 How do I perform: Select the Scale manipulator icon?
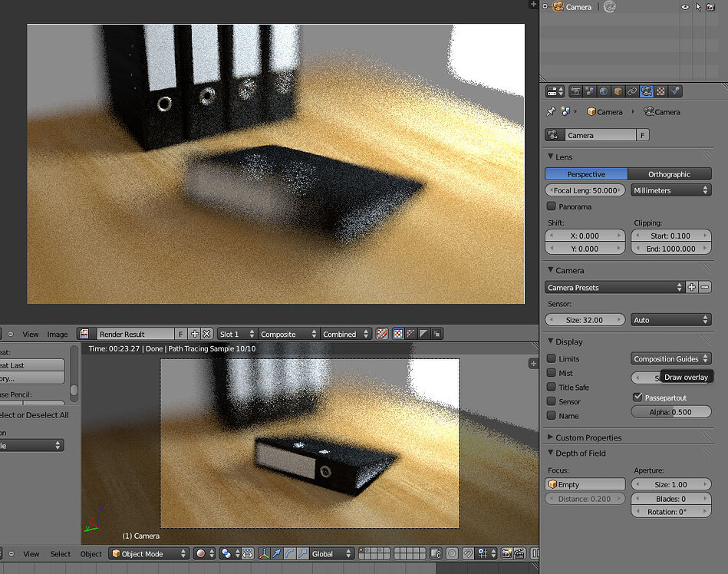point(303,553)
